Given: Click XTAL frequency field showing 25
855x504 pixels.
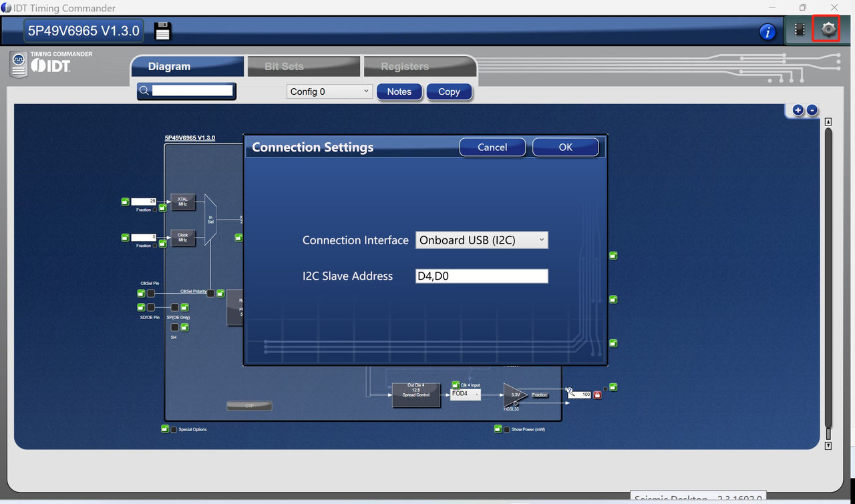Looking at the screenshot, I should (x=144, y=201).
